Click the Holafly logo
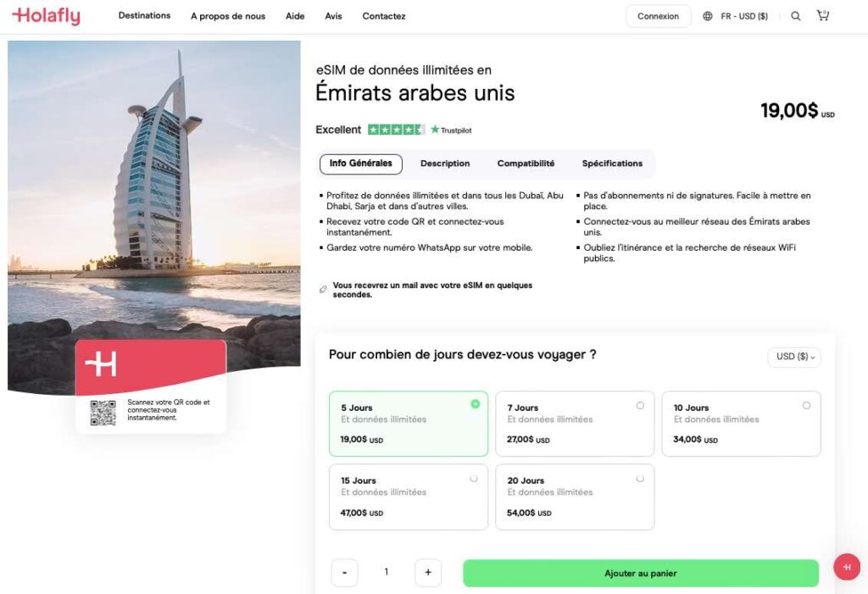The height and width of the screenshot is (594, 868). (47, 15)
